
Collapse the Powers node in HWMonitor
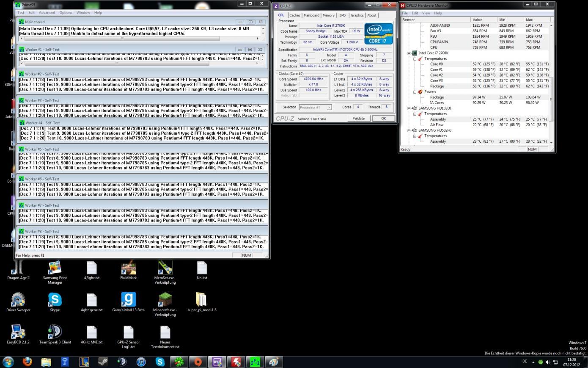(415, 92)
